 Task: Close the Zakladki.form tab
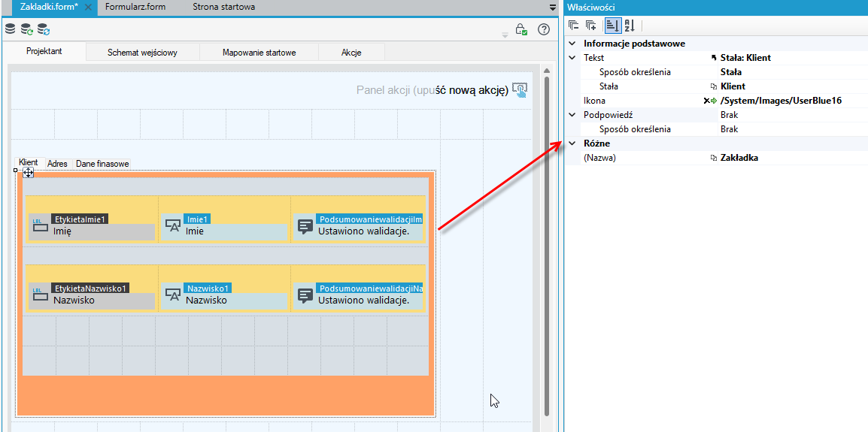pos(87,8)
